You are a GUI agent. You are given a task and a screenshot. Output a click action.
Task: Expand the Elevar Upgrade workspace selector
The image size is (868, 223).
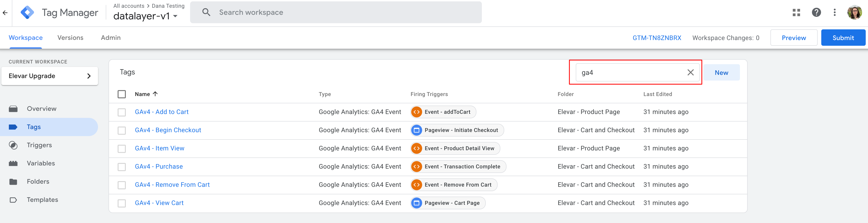(x=49, y=76)
